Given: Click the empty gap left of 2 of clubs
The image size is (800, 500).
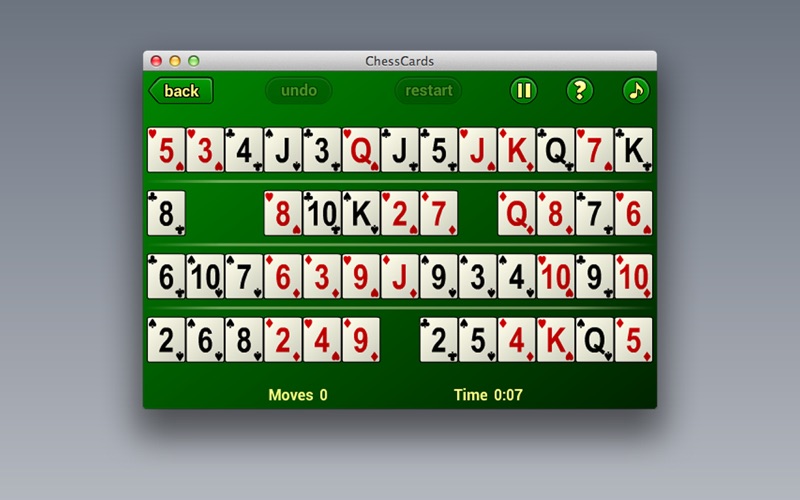Looking at the screenshot, I should pyautogui.click(x=399, y=340).
